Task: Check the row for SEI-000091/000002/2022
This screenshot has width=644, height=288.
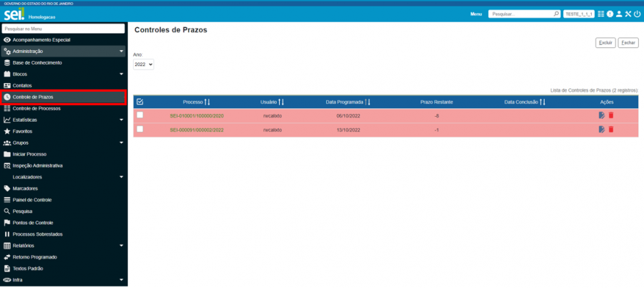Action: pyautogui.click(x=140, y=129)
